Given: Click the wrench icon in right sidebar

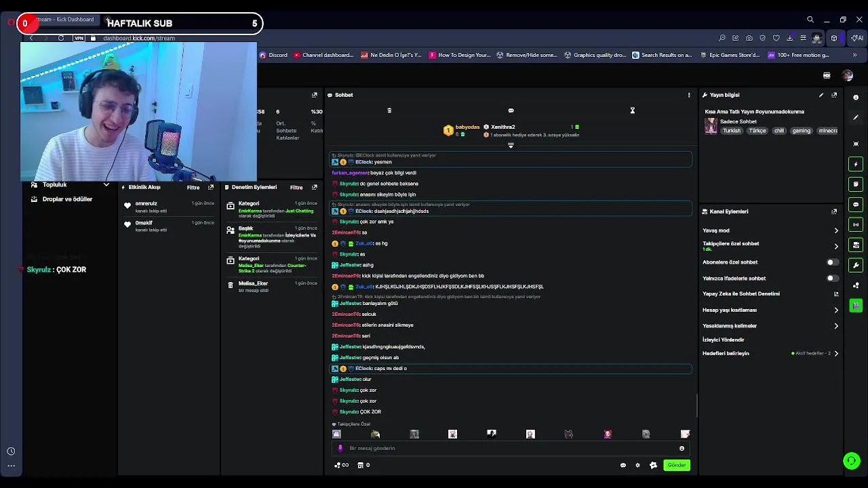Looking at the screenshot, I should pyautogui.click(x=856, y=265).
